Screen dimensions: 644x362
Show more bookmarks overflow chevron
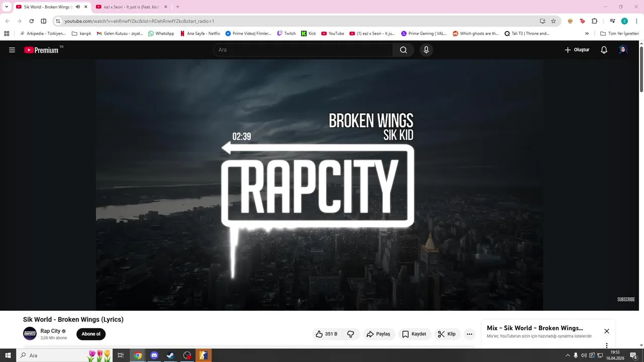587,34
